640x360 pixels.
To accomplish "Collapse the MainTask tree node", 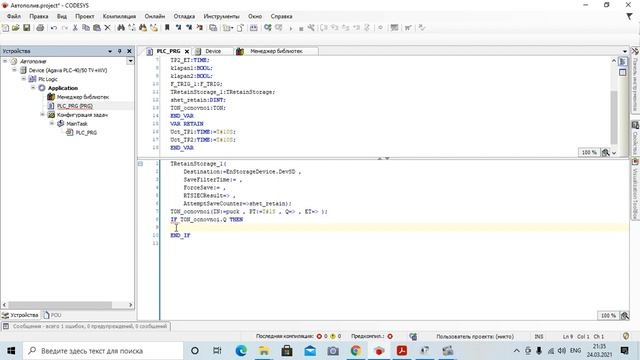I will (52, 124).
